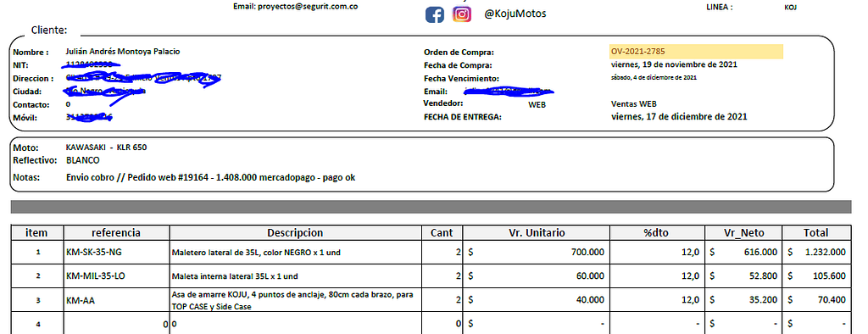Click the 'Total' column header

[x=816, y=233]
